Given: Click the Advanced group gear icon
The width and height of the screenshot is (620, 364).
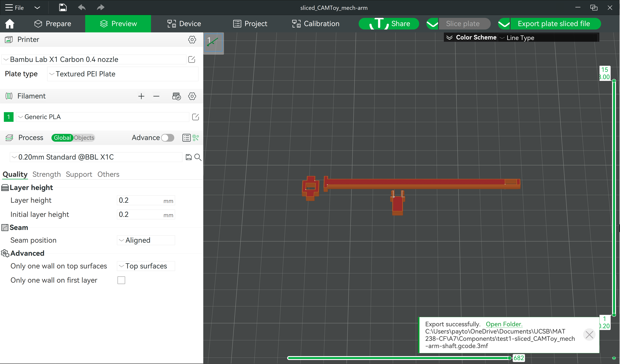Looking at the screenshot, I should tap(5, 253).
